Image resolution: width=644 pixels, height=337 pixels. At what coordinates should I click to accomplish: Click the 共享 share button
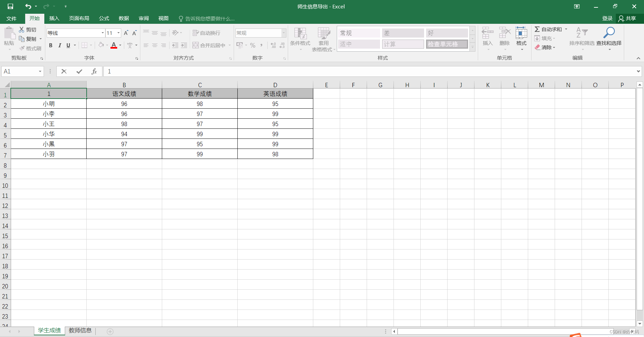[627, 18]
